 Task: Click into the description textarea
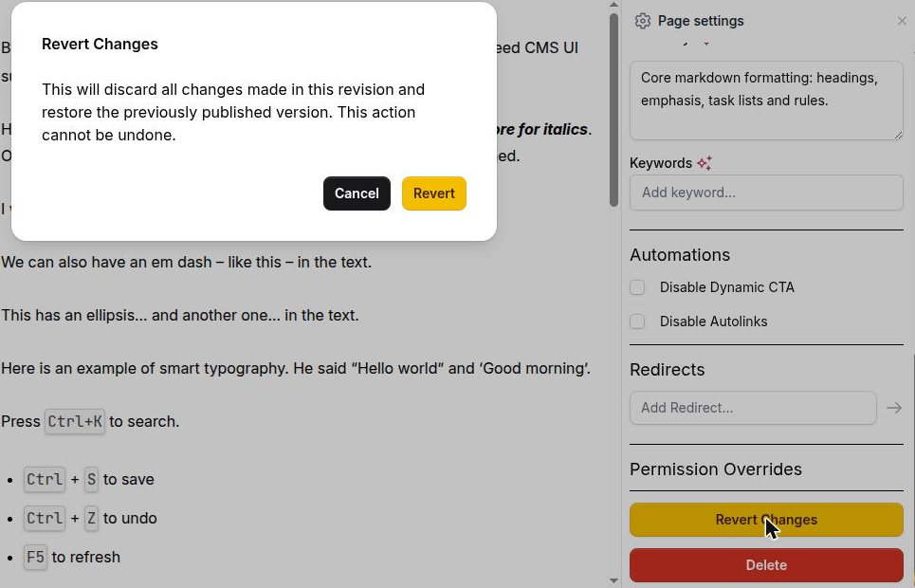[x=766, y=101]
